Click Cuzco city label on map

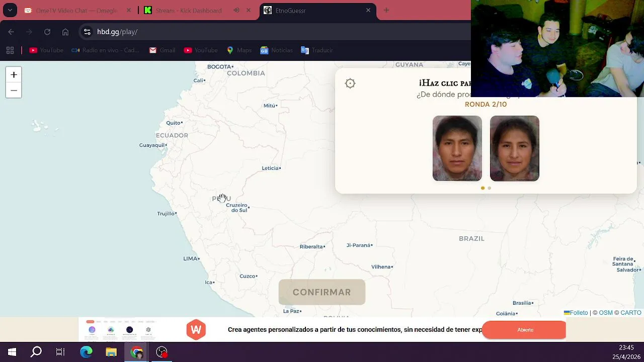248,276
